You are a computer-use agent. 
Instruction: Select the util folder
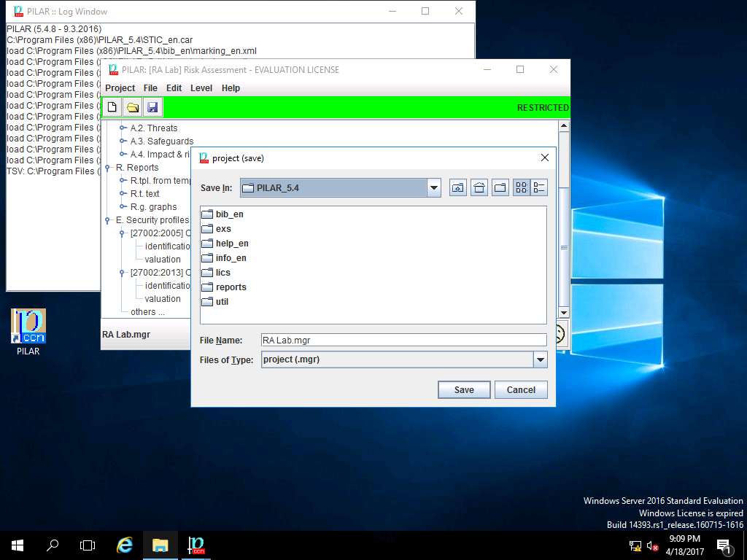[215, 302]
